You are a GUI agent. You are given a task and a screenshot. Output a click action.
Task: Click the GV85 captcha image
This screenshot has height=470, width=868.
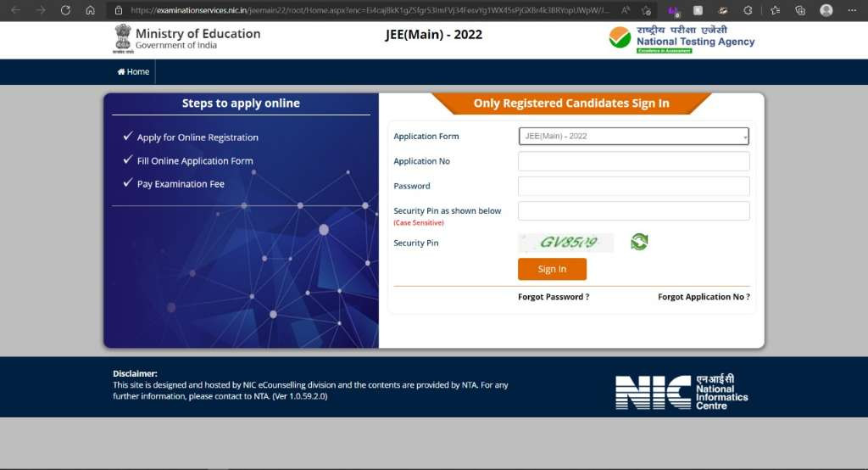(x=565, y=243)
